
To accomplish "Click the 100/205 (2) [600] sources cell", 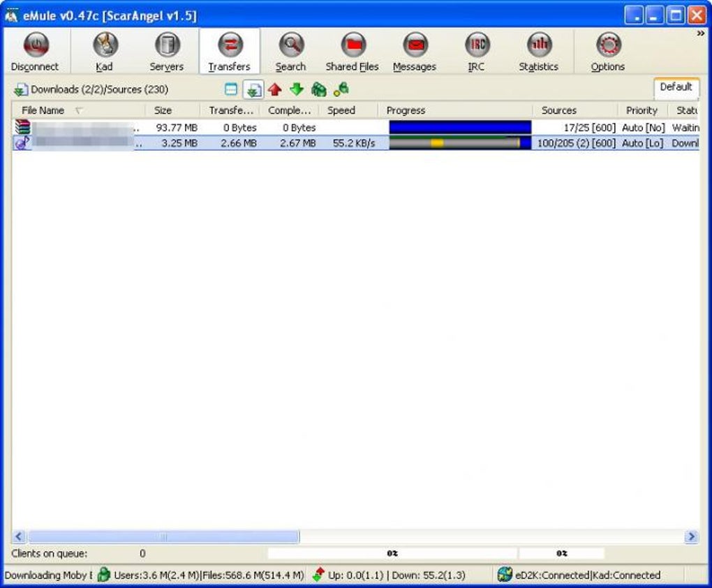I will coord(576,143).
